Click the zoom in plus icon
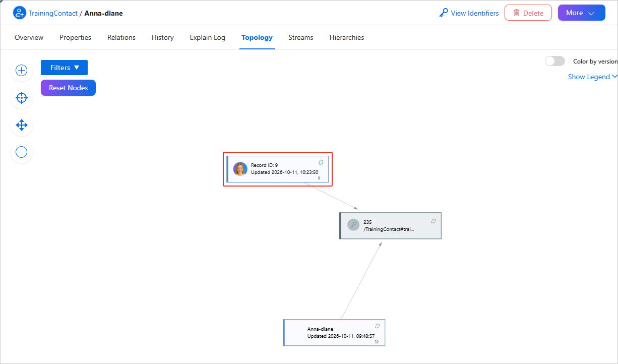 click(x=21, y=70)
